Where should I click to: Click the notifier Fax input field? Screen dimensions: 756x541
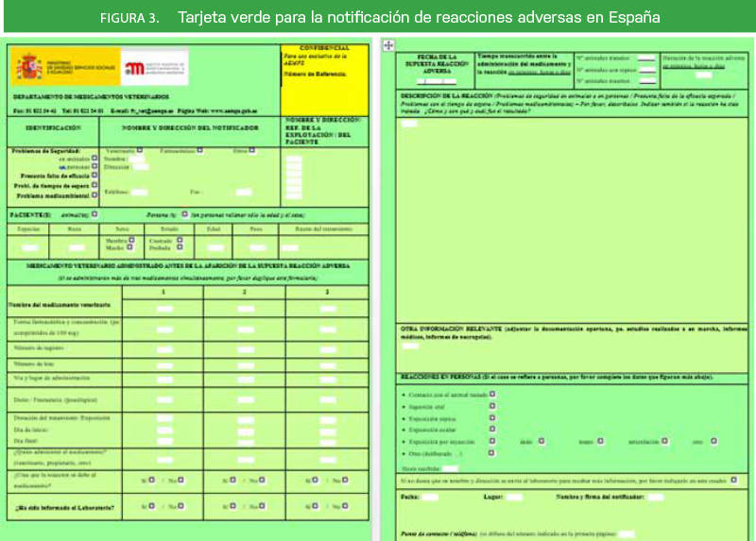click(244, 193)
